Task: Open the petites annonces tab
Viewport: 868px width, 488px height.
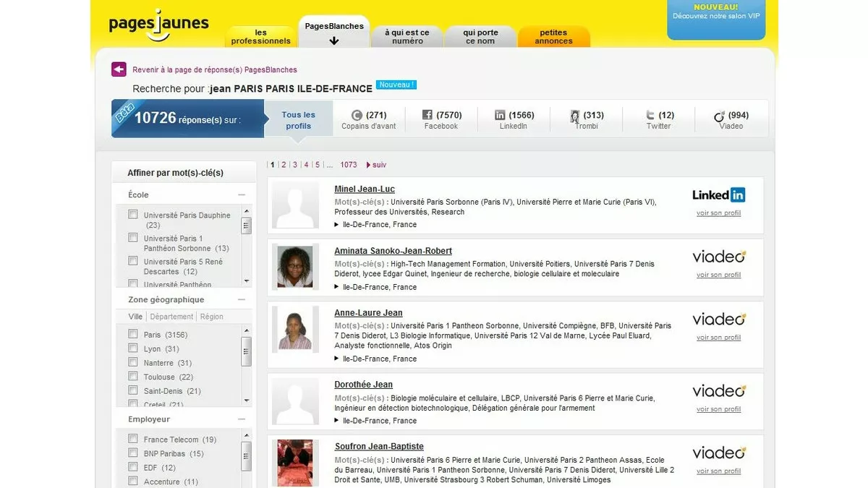Action: pos(553,37)
